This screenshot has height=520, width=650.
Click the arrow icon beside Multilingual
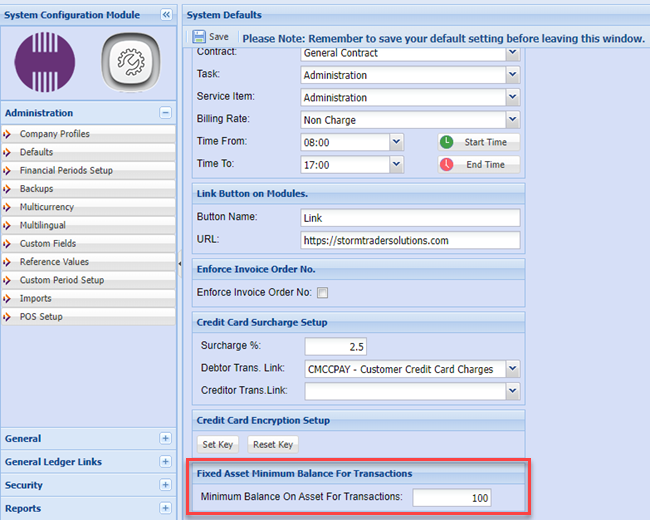point(7,225)
